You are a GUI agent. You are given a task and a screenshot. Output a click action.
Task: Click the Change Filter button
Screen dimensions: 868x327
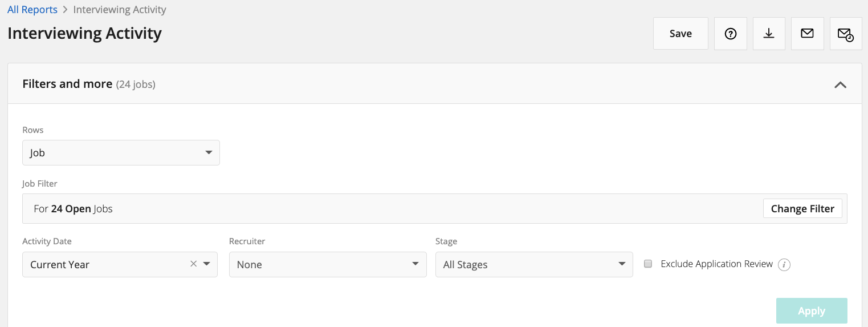[x=802, y=209]
